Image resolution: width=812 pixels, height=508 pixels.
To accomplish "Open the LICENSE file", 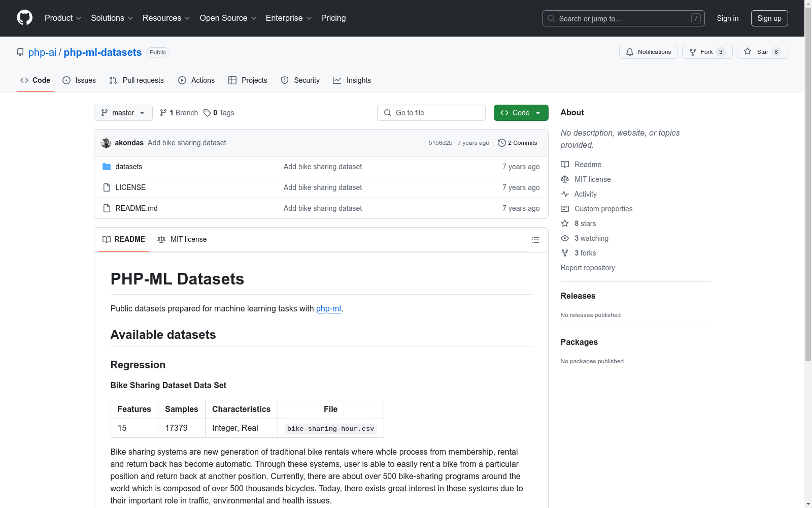I will tap(130, 187).
